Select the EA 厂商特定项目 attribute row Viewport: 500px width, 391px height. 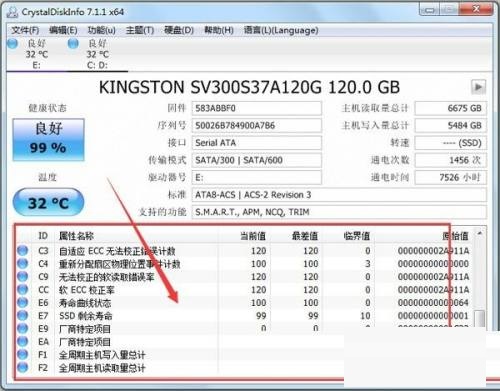point(180,342)
